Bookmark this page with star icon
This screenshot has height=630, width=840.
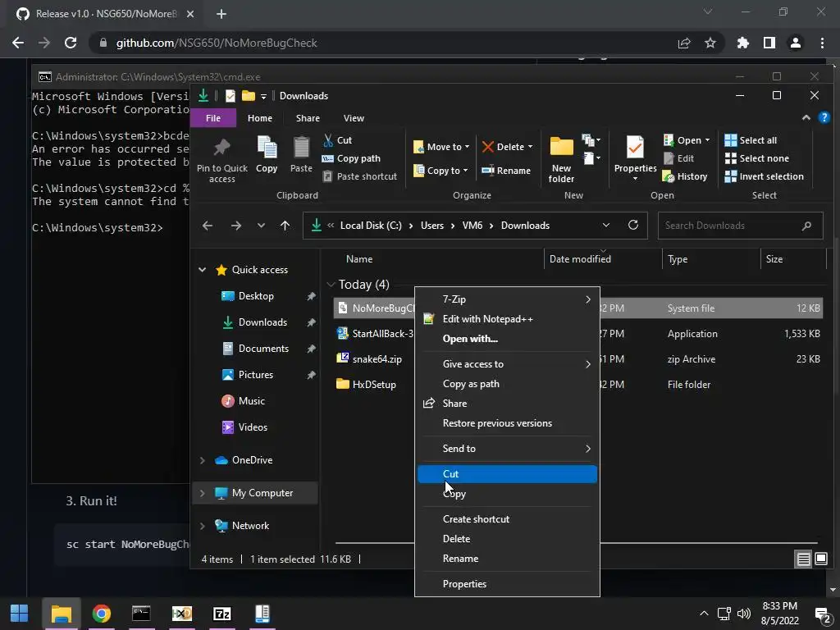coord(710,43)
